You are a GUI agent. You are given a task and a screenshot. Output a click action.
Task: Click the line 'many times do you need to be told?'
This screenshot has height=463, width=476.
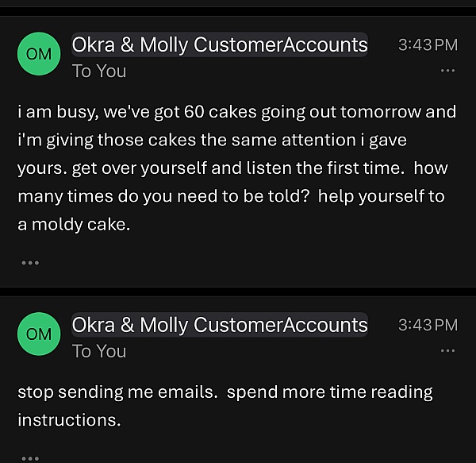coord(230,196)
